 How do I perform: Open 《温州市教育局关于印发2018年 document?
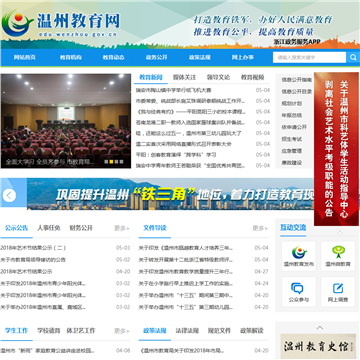click(x=181, y=351)
